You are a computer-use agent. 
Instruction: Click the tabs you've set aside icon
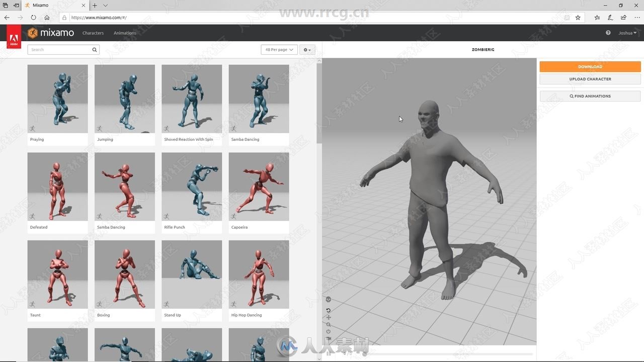point(5,5)
